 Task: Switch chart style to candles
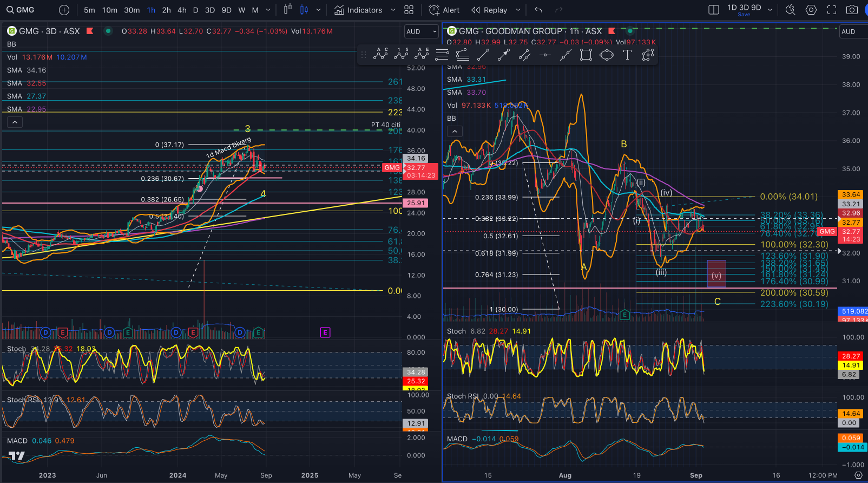point(304,10)
